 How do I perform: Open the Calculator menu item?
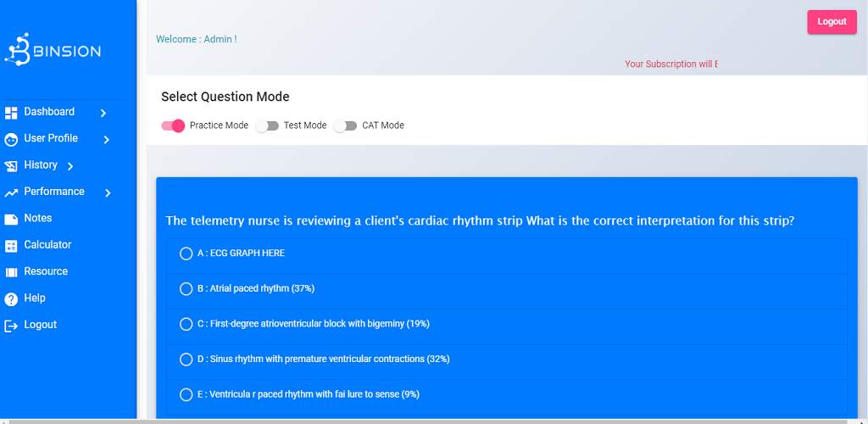tap(47, 245)
